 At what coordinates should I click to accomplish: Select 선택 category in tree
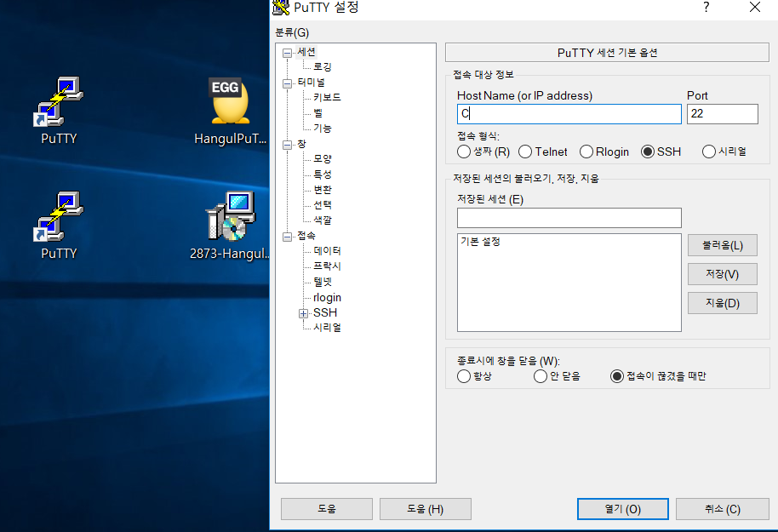[x=322, y=205]
